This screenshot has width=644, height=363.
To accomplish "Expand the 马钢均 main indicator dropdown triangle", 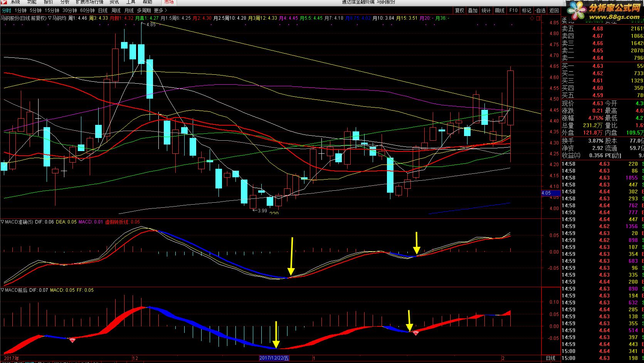I will pos(50,18).
